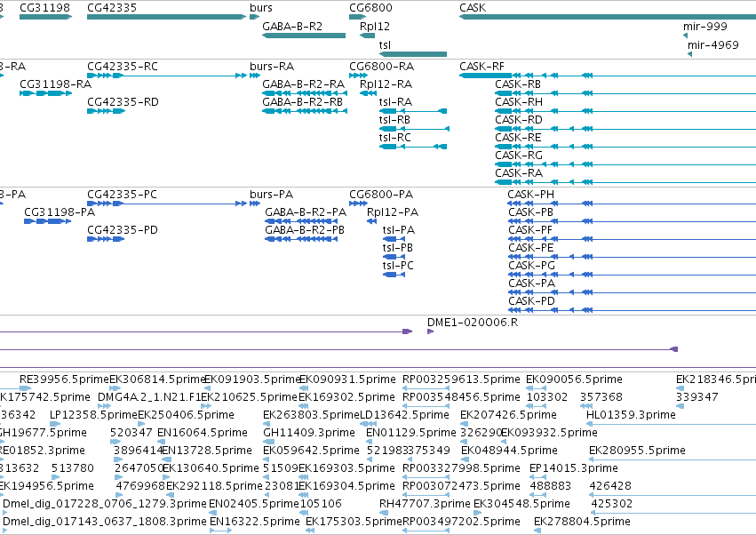Click the GABA-B-R2 gene feature
Viewport: 756px width, 535px height.
click(304, 36)
